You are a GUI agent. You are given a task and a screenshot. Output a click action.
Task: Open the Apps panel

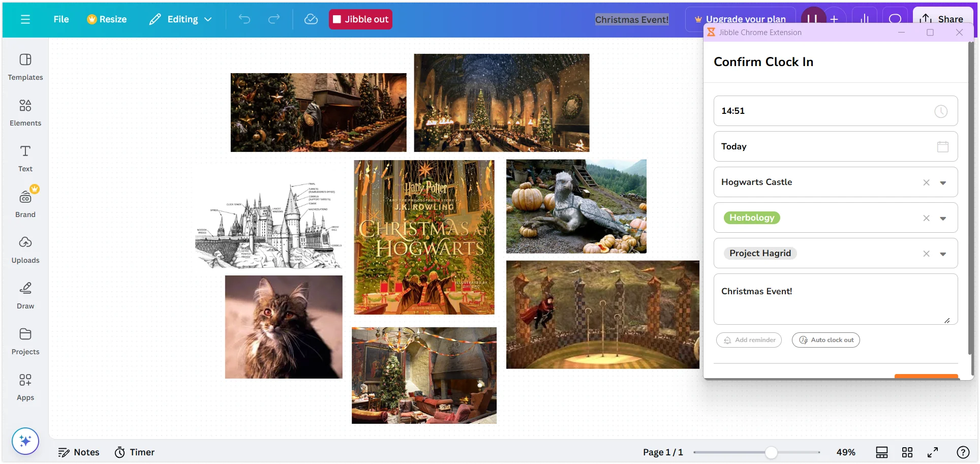point(25,387)
